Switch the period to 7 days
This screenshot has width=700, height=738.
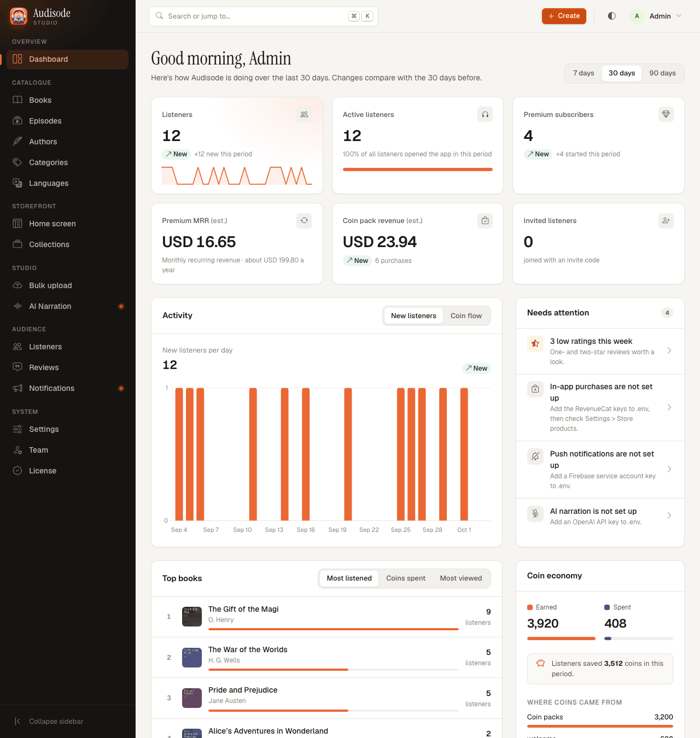point(584,73)
